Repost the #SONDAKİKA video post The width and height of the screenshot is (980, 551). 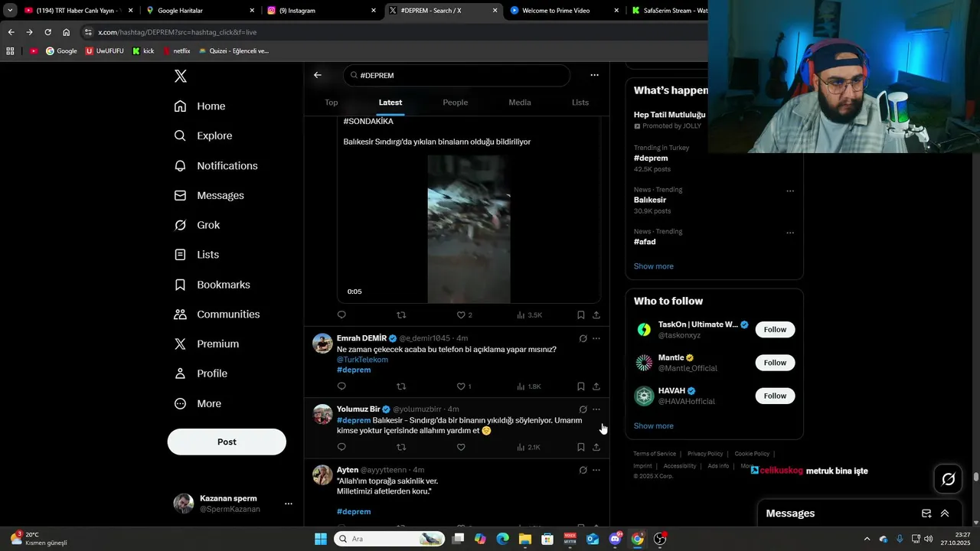point(401,315)
